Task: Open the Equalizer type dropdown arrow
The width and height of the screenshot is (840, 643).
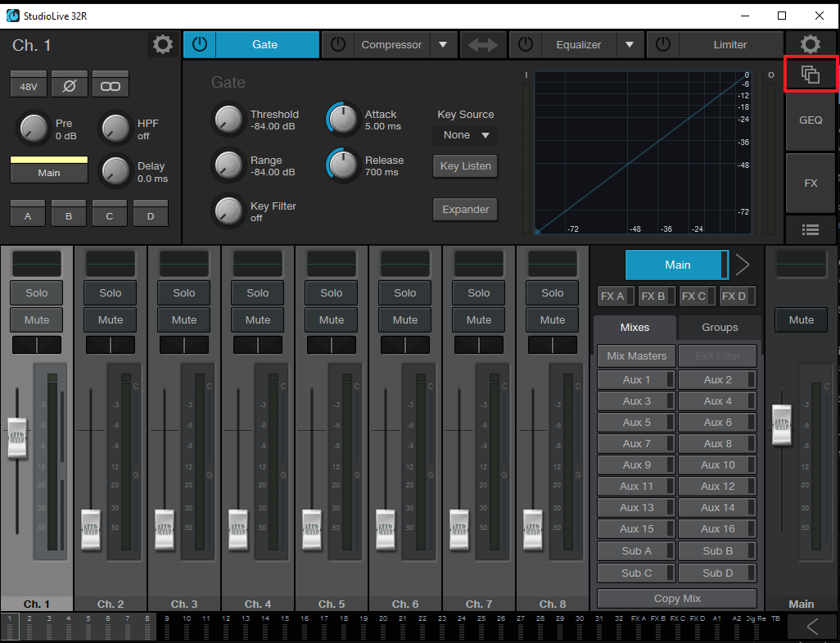Action: [x=630, y=44]
